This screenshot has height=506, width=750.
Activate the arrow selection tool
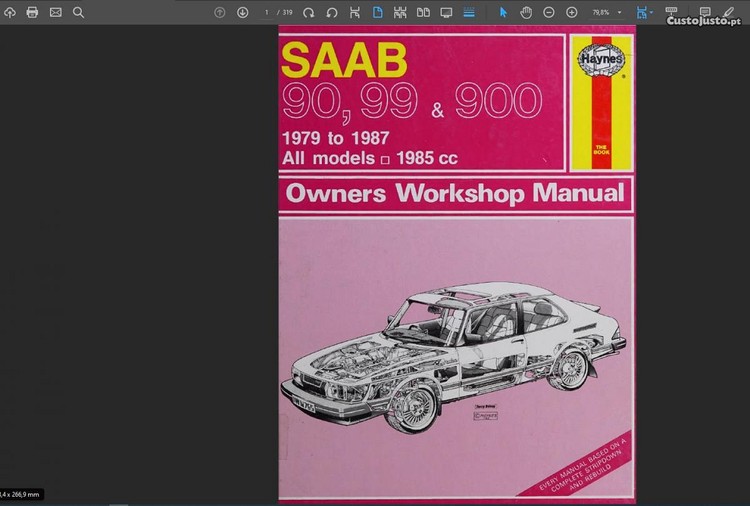point(503,12)
